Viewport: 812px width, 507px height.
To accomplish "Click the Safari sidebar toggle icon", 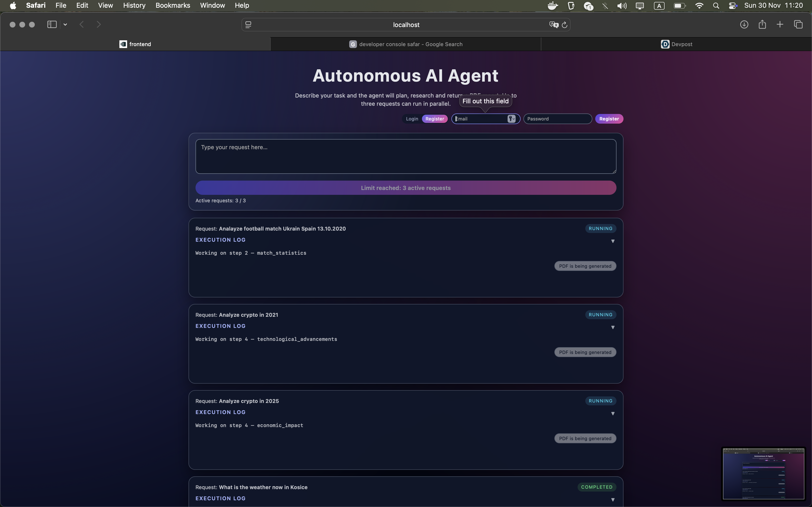I will [52, 24].
